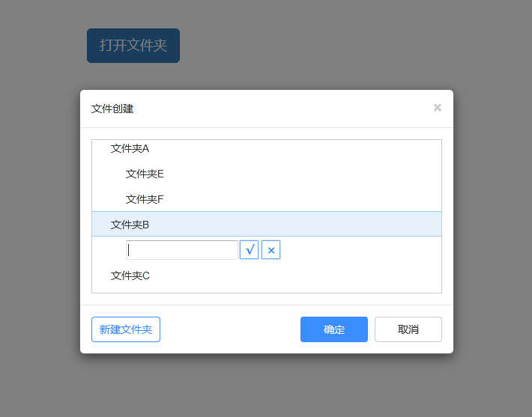The image size is (532, 417).
Task: Confirm the dialog with 确定
Action: click(x=334, y=329)
